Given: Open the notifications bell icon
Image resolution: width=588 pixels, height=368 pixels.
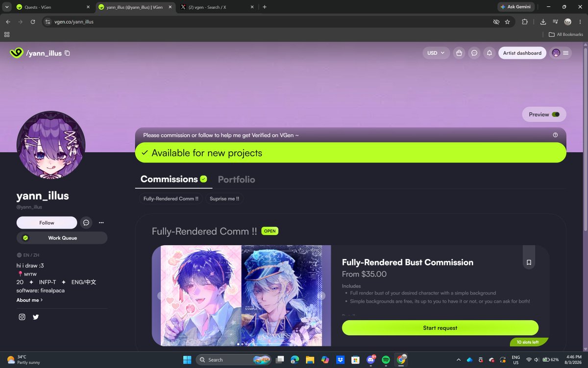Looking at the screenshot, I should tap(490, 53).
